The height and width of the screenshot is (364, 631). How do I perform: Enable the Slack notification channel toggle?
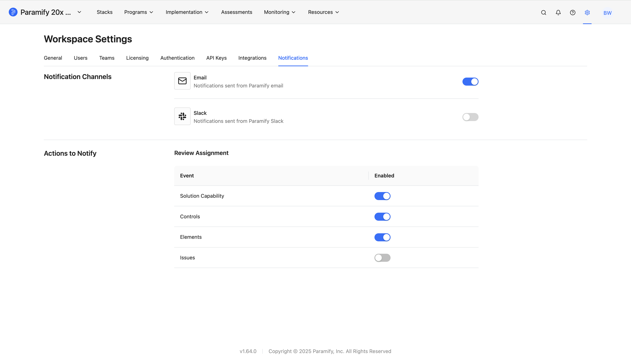[x=470, y=117]
